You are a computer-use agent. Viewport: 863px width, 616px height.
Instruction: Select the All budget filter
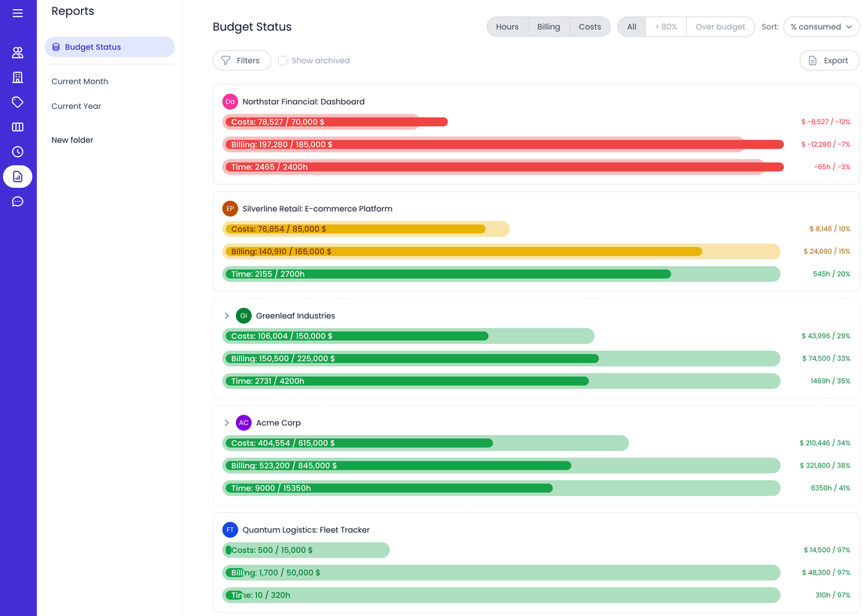pyautogui.click(x=631, y=27)
